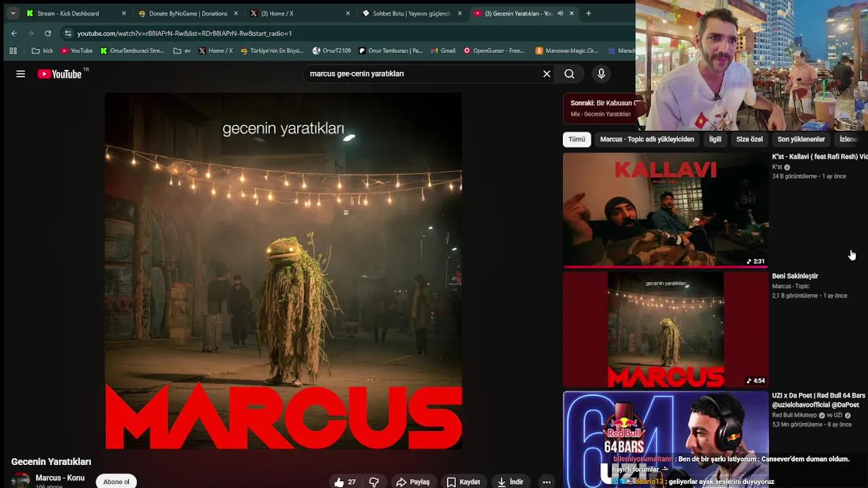
Task: Open YouTube bookmark
Action: (x=76, y=50)
